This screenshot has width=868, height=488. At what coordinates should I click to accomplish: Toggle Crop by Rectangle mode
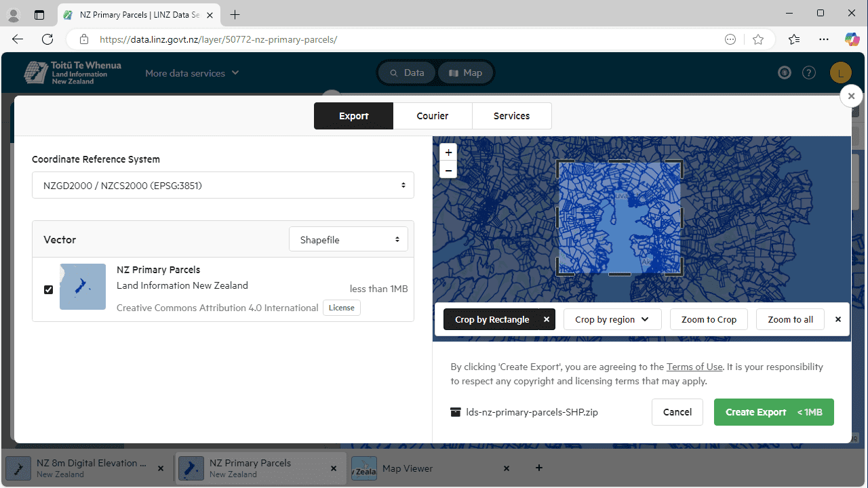(492, 319)
